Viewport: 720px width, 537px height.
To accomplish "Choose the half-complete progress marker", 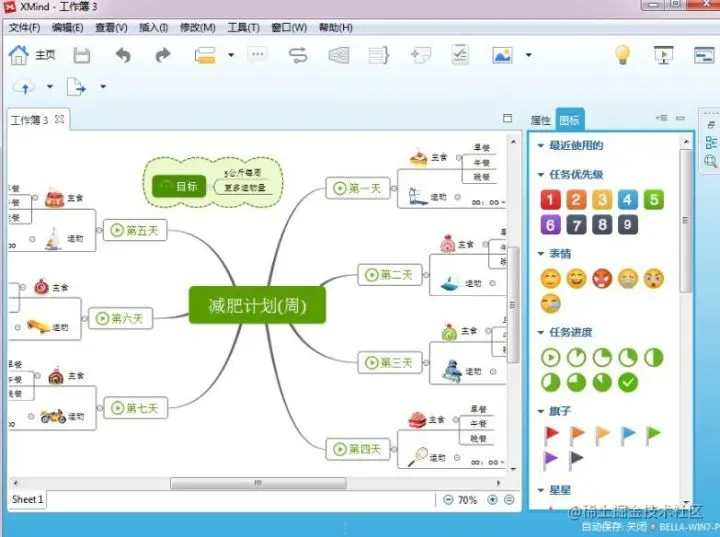I will [653, 358].
